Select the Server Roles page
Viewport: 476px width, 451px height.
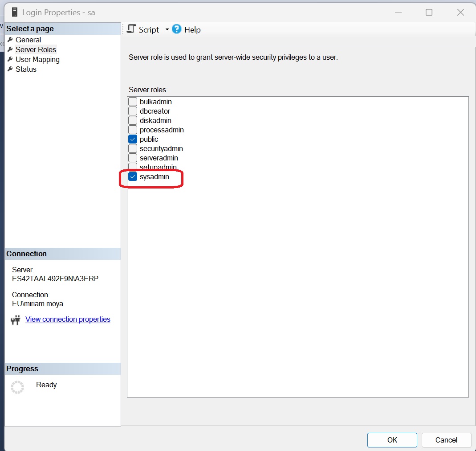pos(36,49)
